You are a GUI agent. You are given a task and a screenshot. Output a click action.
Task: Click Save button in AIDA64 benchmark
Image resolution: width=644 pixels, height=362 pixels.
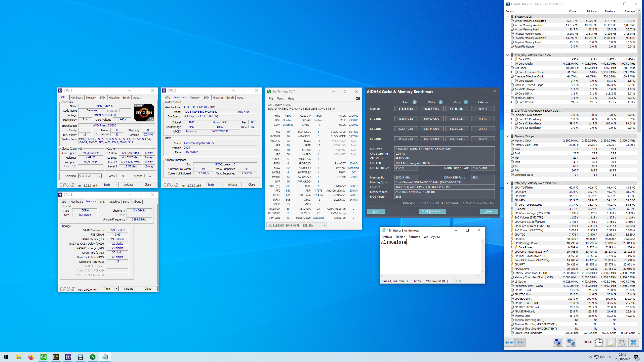pos(376,211)
